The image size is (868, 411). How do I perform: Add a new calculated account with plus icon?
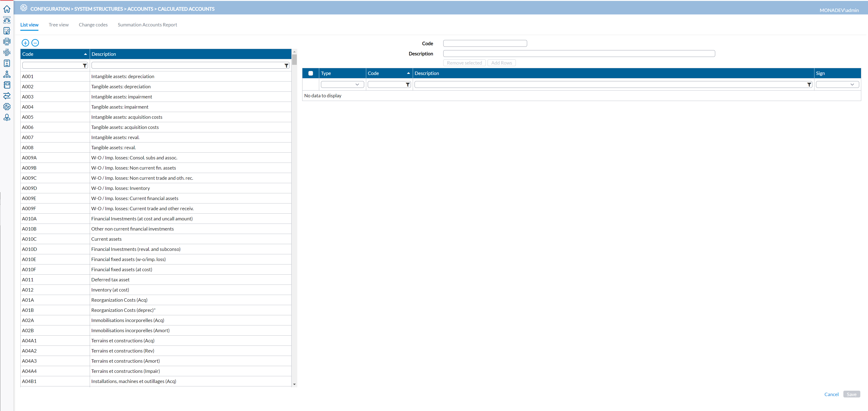(25, 43)
